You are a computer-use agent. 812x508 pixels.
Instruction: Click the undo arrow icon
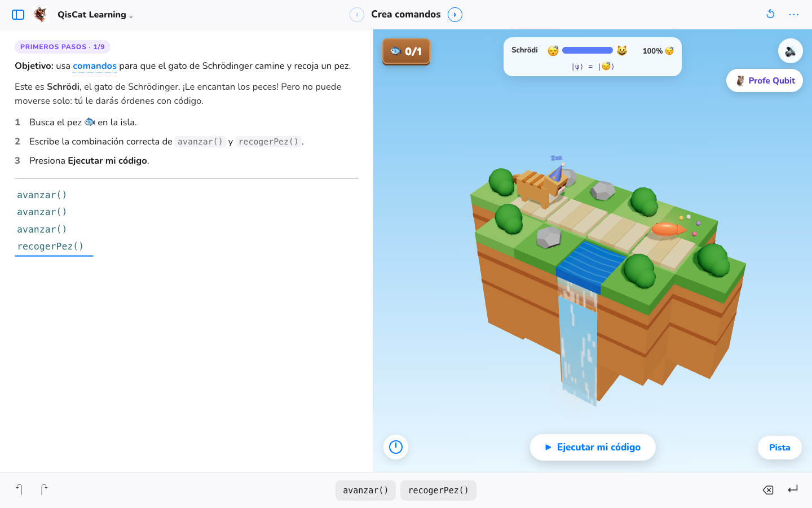coord(19,489)
